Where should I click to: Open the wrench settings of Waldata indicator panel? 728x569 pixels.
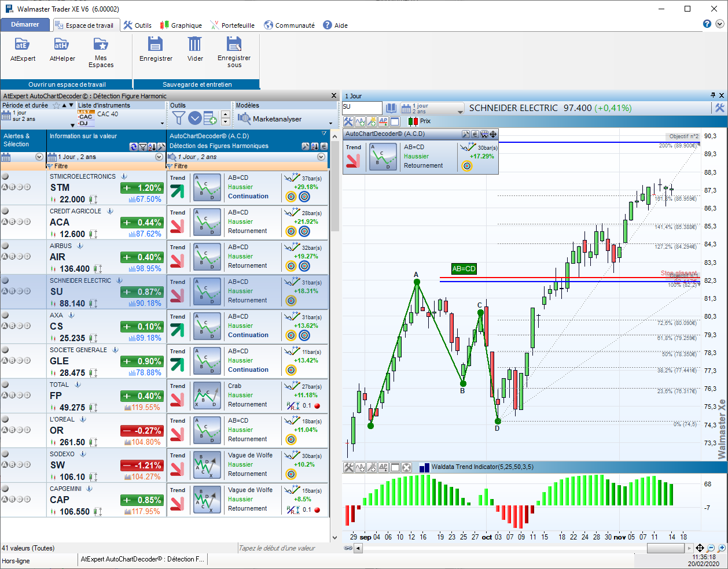pyautogui.click(x=349, y=467)
